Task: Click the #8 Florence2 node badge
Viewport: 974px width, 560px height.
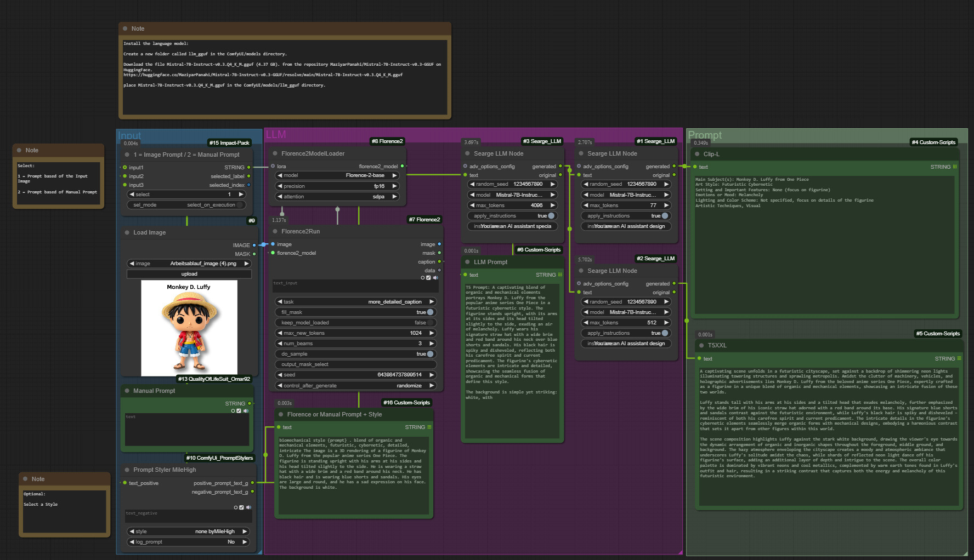Action: 387,141
